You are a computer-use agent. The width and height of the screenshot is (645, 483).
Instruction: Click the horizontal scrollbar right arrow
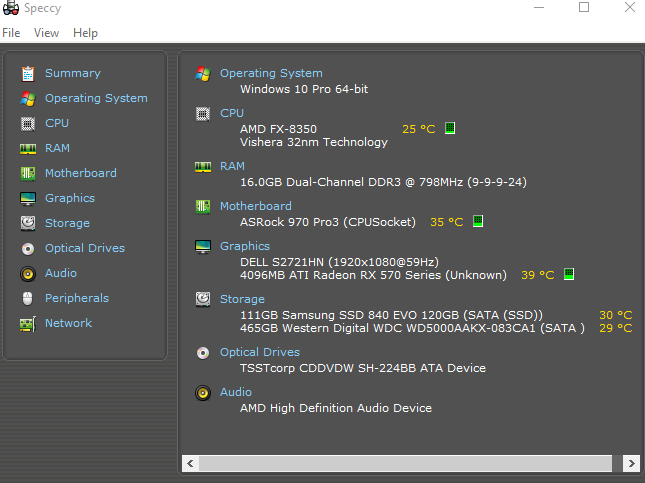[631, 464]
